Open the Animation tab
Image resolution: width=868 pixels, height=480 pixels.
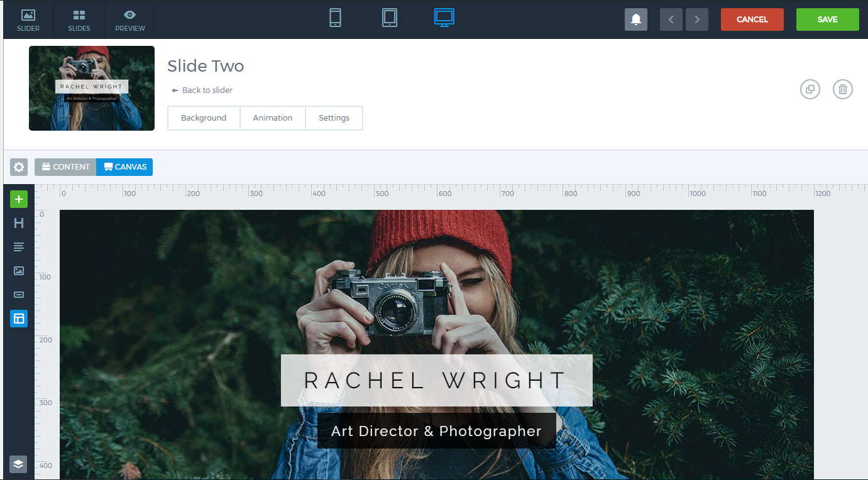click(272, 118)
